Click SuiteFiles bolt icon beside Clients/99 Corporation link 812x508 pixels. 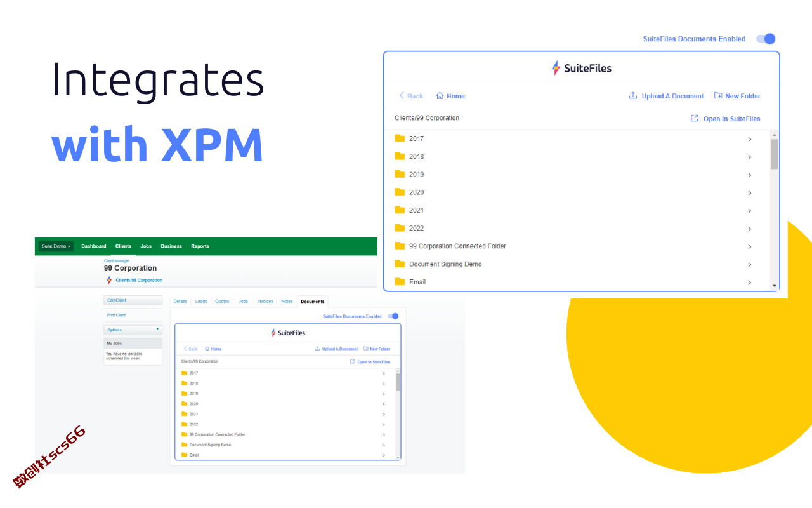(109, 280)
